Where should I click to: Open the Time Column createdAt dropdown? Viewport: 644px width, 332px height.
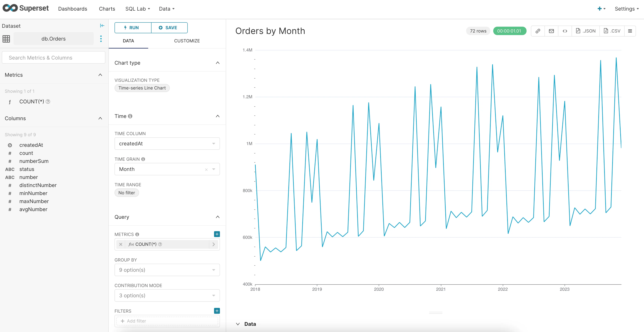pyautogui.click(x=167, y=144)
